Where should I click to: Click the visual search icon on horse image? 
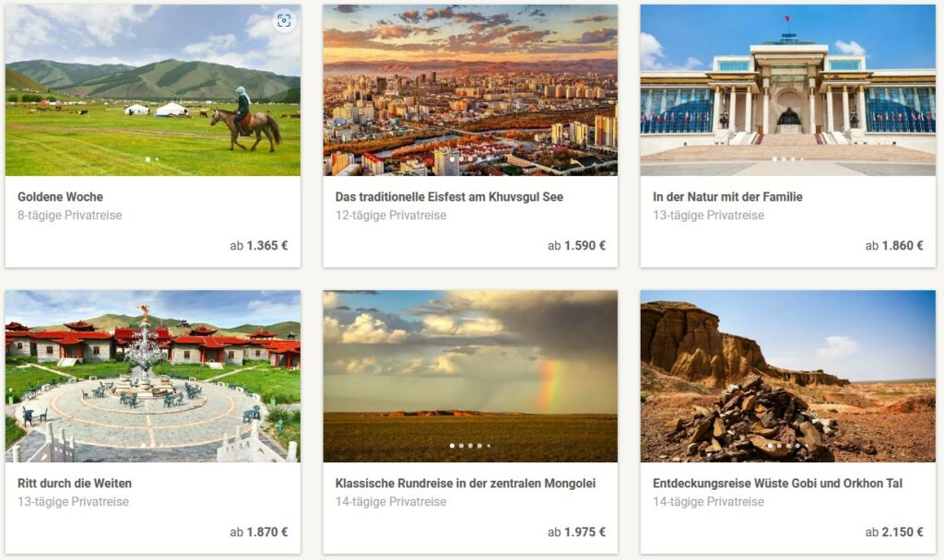point(284,21)
